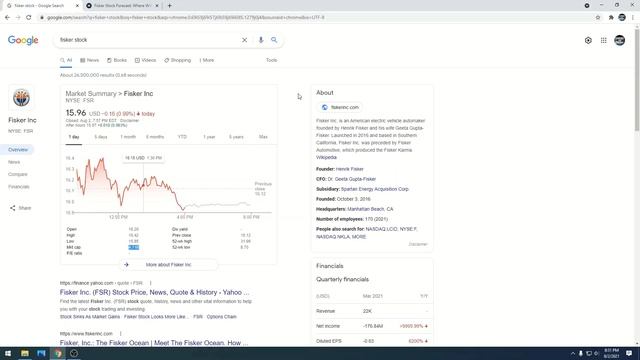Open Chrome three-dot menu
Image resolution: width=640 pixels, height=360 pixels.
[633, 18]
